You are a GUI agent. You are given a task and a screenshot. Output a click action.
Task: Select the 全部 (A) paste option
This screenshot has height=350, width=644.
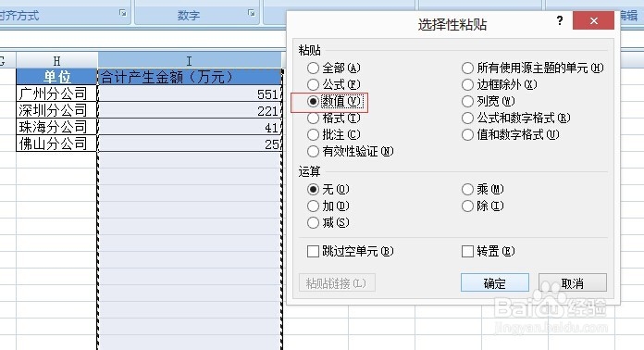333,68
